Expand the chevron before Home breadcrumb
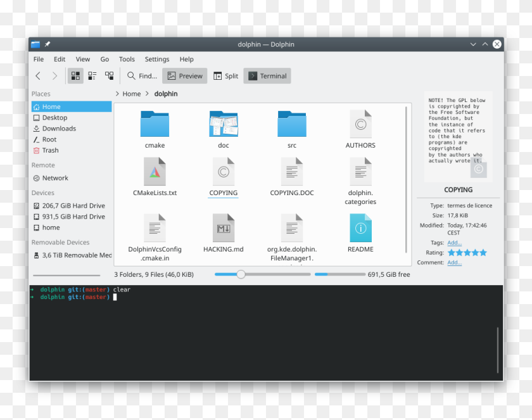This screenshot has width=532, height=420. [x=117, y=94]
